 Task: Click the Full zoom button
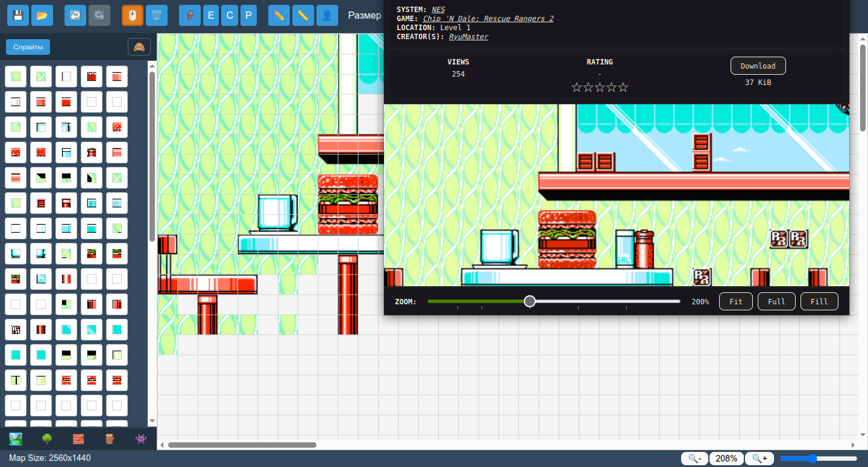[x=776, y=301]
